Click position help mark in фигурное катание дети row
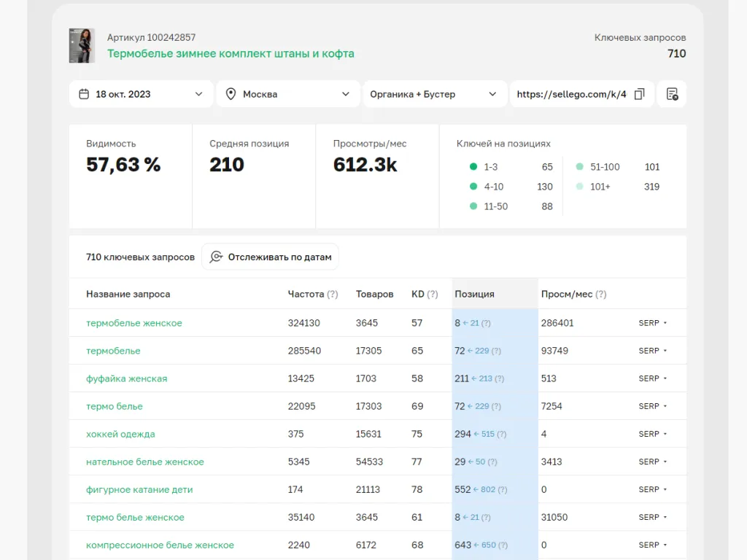747x560 pixels. (x=502, y=490)
